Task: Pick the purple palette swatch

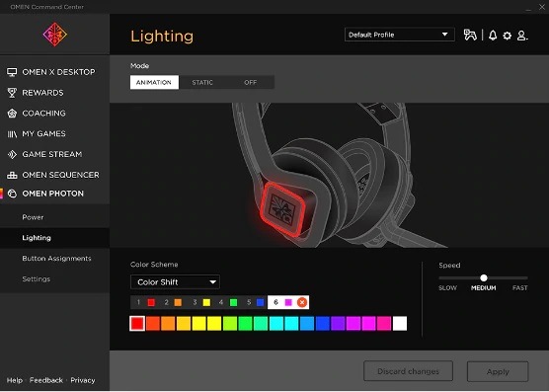Action: coord(338,324)
